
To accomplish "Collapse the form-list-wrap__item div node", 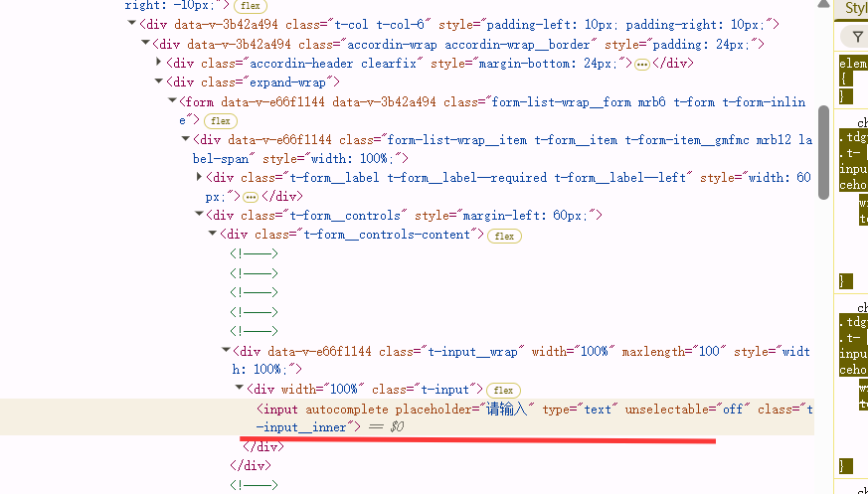I will (x=187, y=139).
